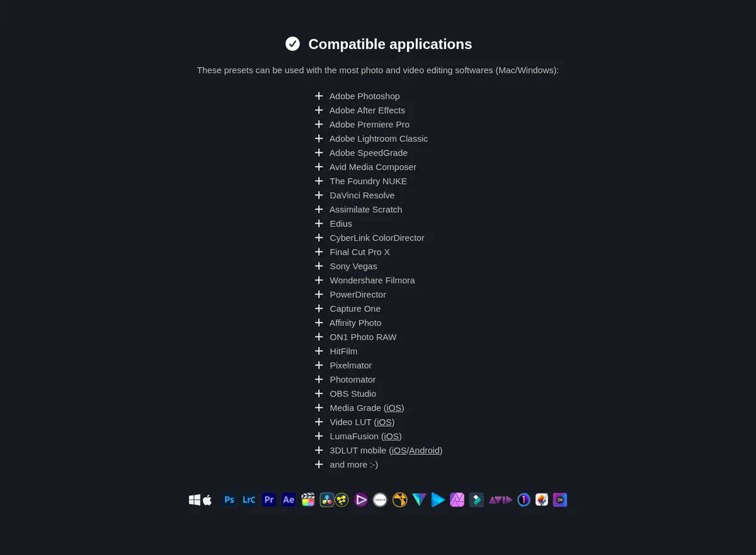Click the checkmark icon beside Compatible applications
This screenshot has height=555, width=756.
tap(292, 43)
